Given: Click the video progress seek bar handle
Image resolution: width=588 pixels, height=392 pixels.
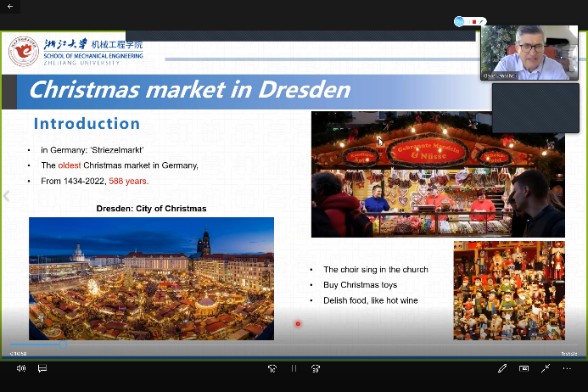Looking at the screenshot, I should point(63,345).
